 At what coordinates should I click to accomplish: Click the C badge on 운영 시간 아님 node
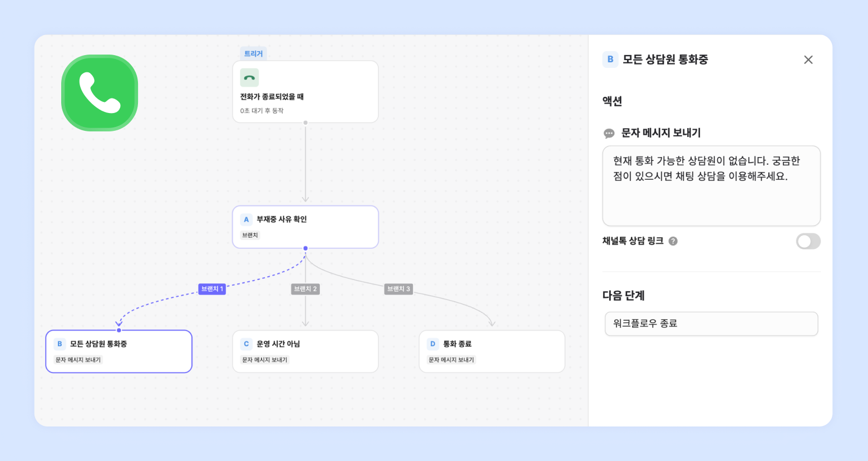246,344
